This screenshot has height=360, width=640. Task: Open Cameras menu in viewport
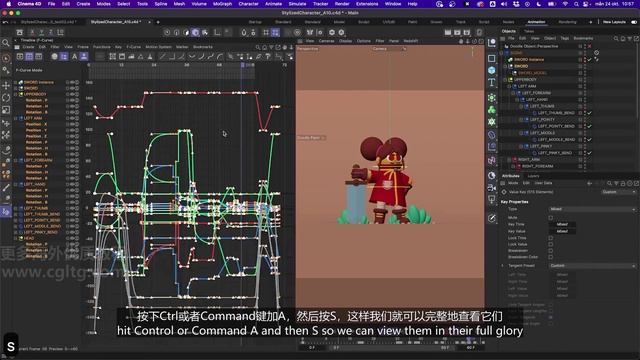tap(326, 41)
